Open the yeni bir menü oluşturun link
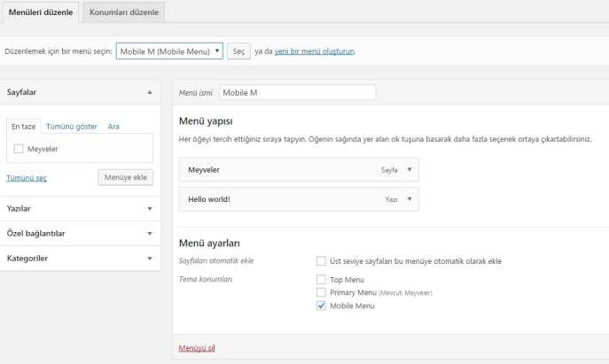This screenshot has width=609, height=364. coord(315,51)
